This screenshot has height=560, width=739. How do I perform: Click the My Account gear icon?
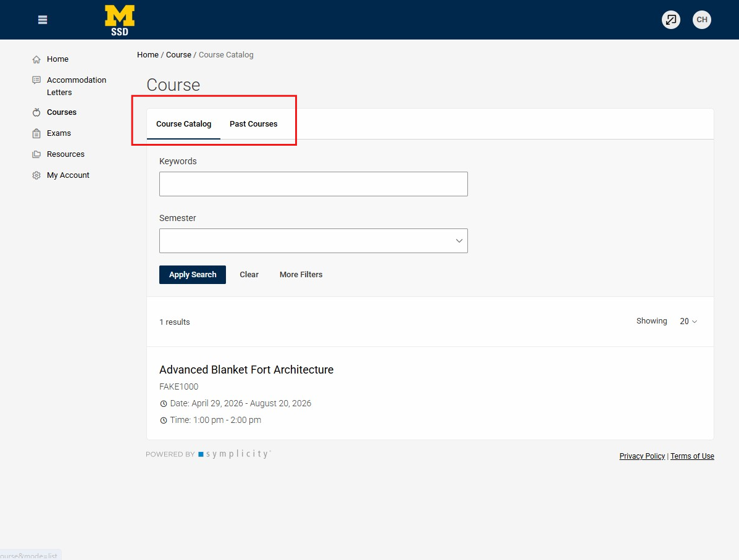coord(36,175)
